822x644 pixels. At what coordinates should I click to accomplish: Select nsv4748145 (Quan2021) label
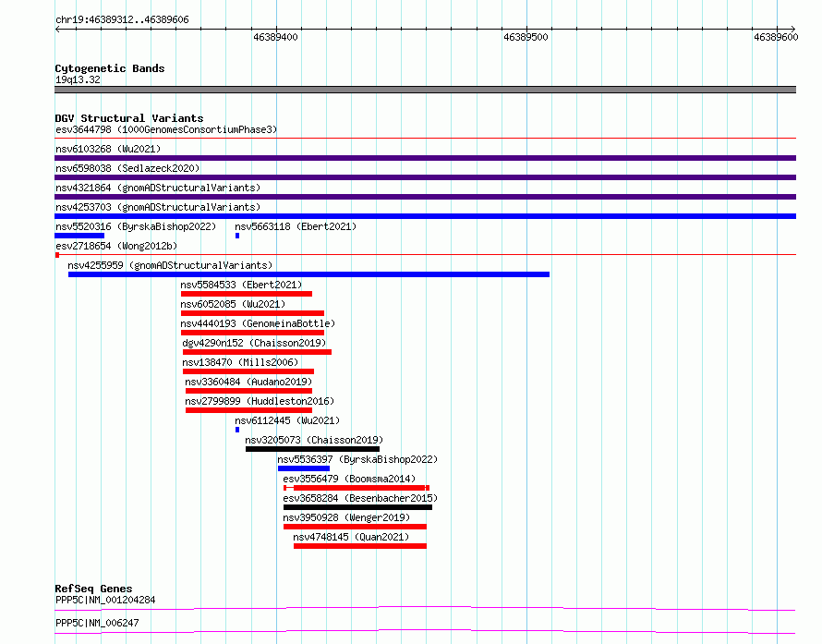point(351,537)
